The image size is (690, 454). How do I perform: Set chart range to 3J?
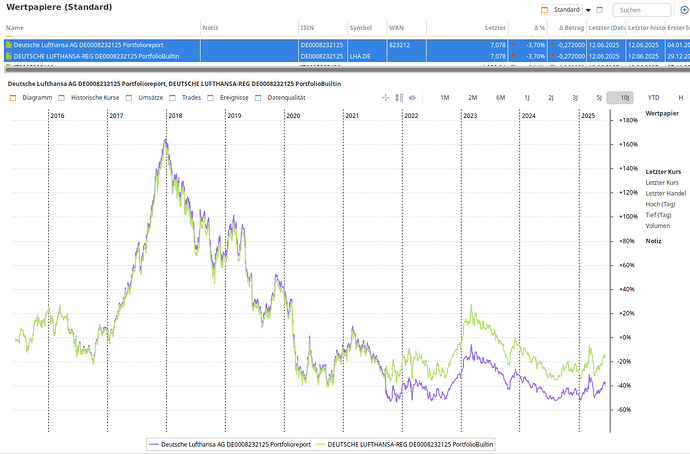click(x=575, y=98)
